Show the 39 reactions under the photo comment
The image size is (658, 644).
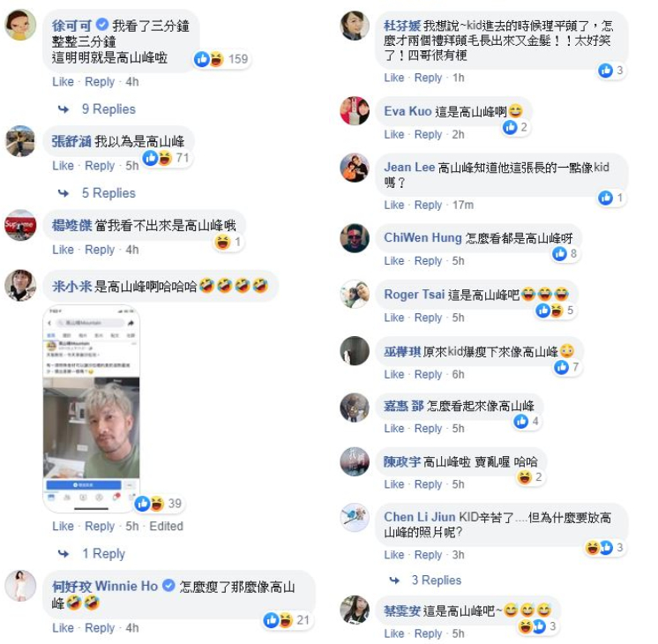[159, 504]
